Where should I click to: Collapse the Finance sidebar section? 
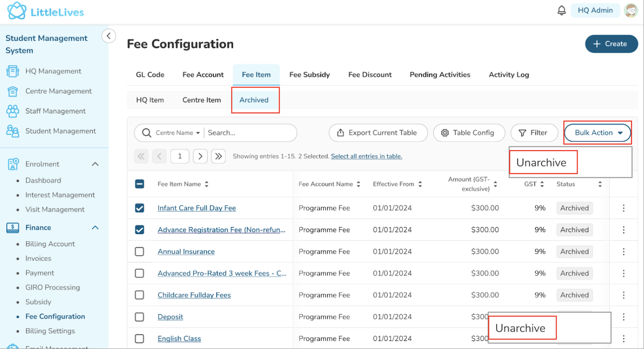[x=95, y=228]
